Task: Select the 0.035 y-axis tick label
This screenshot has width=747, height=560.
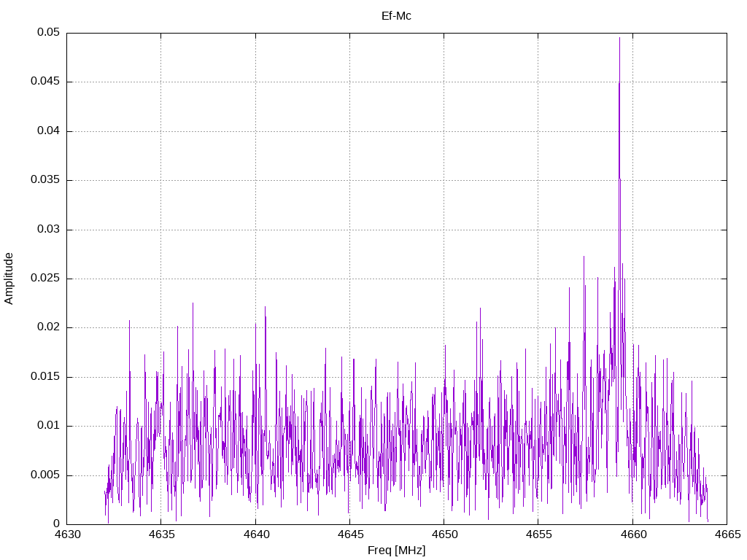Action: click(46, 180)
